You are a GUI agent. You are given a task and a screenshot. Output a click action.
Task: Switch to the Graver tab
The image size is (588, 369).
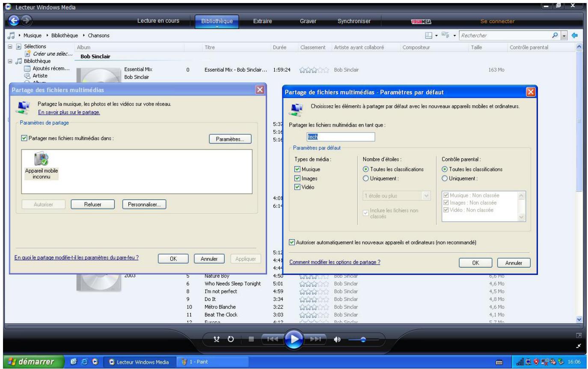click(x=308, y=21)
